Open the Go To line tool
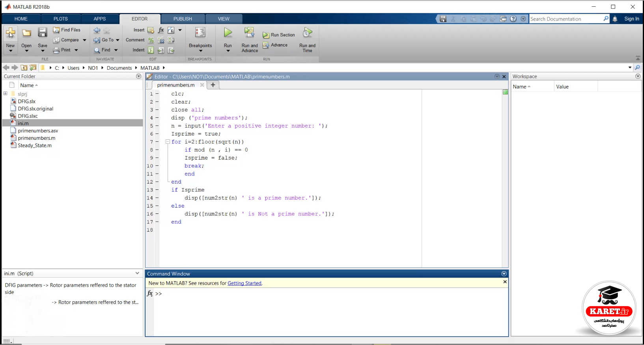Image resolution: width=644 pixels, height=345 pixels. 104,40
